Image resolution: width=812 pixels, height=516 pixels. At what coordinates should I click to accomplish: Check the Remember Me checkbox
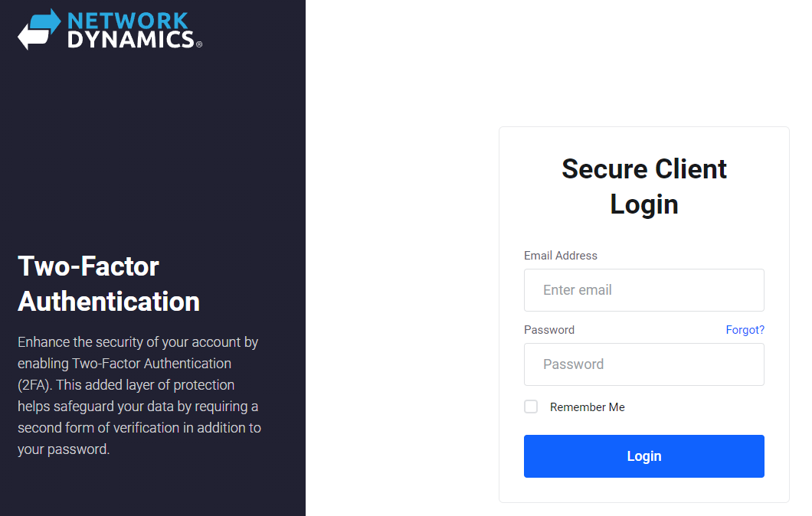point(531,407)
